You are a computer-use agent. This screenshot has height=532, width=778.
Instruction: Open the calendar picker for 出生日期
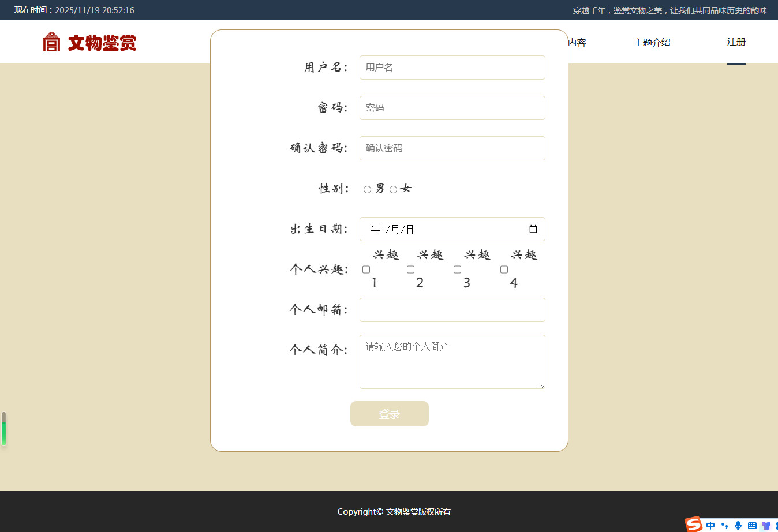[533, 229]
